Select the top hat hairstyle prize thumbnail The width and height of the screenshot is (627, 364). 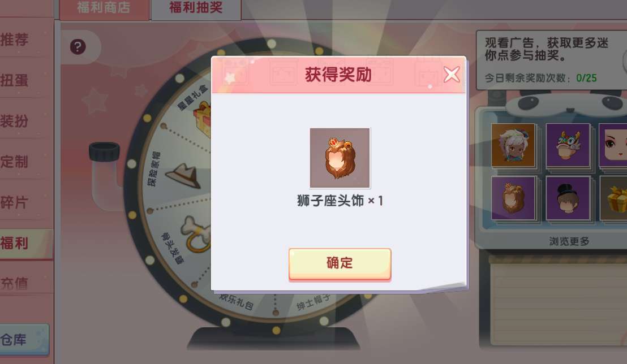click(568, 198)
